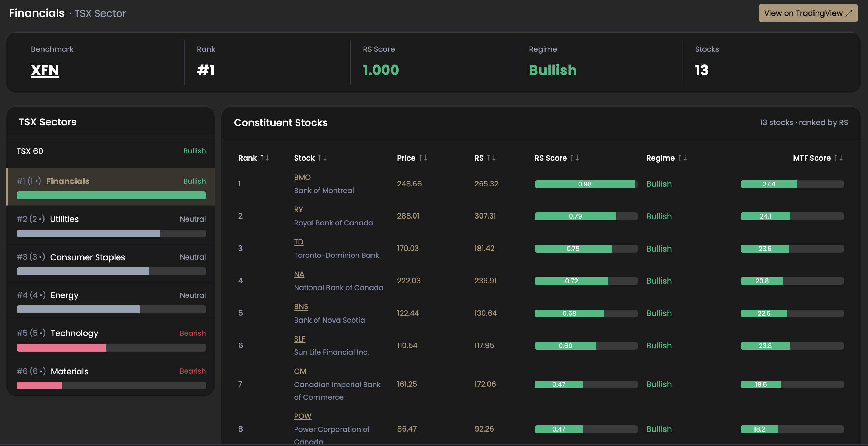Click the price 170.03 cell

pyautogui.click(x=408, y=248)
